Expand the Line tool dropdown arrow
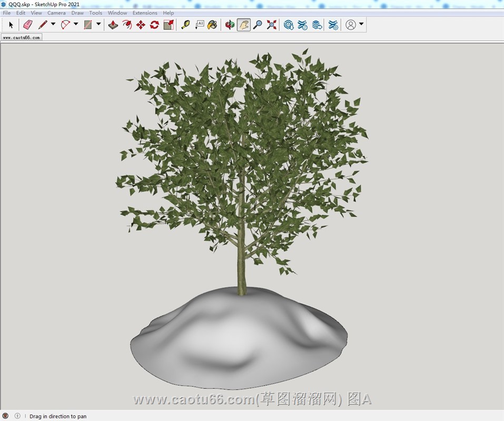The width and height of the screenshot is (504, 421). click(53, 24)
